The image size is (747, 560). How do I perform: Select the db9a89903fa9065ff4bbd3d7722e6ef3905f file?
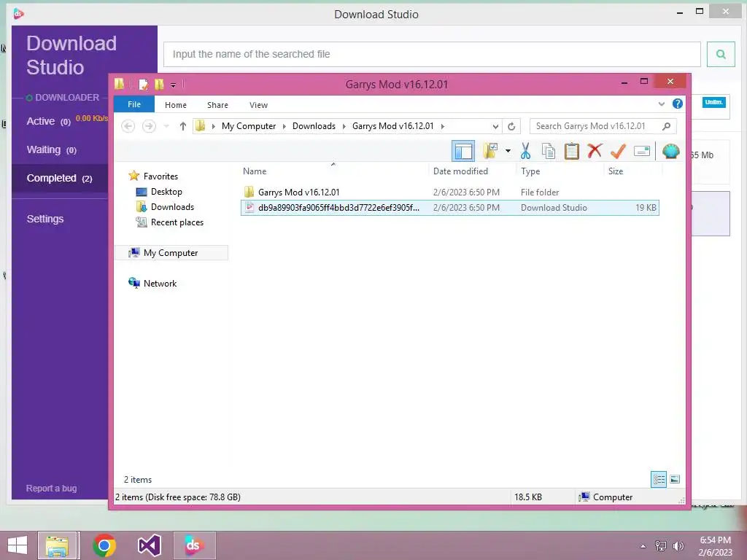pyautogui.click(x=449, y=208)
